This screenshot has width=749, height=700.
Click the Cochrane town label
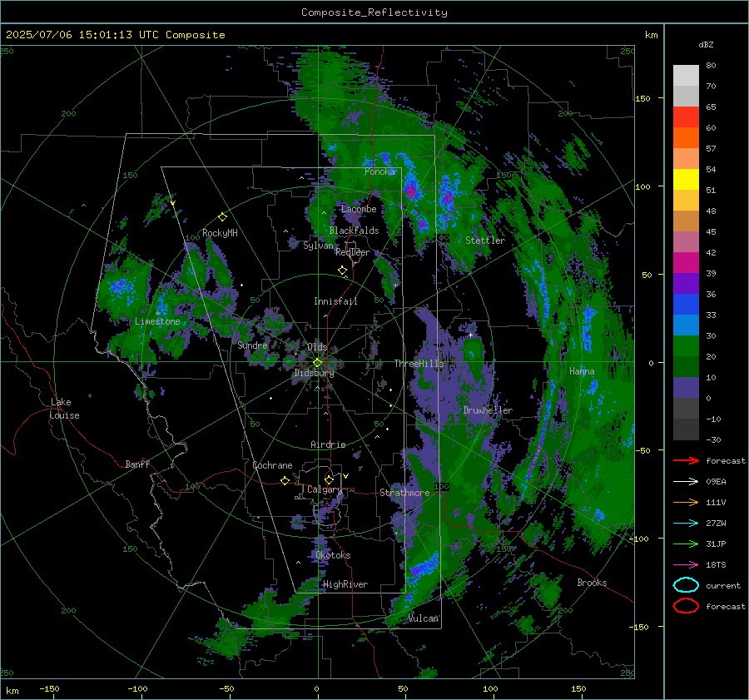coord(272,465)
